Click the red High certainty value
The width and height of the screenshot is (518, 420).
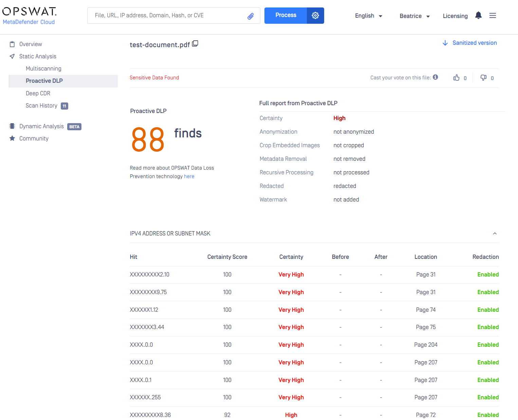click(339, 118)
